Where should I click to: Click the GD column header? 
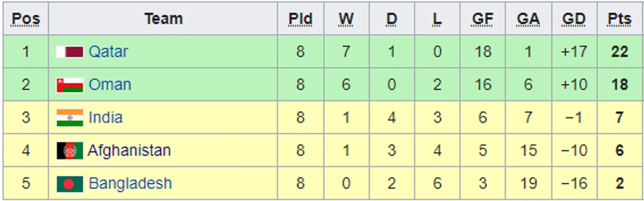pyautogui.click(x=574, y=19)
